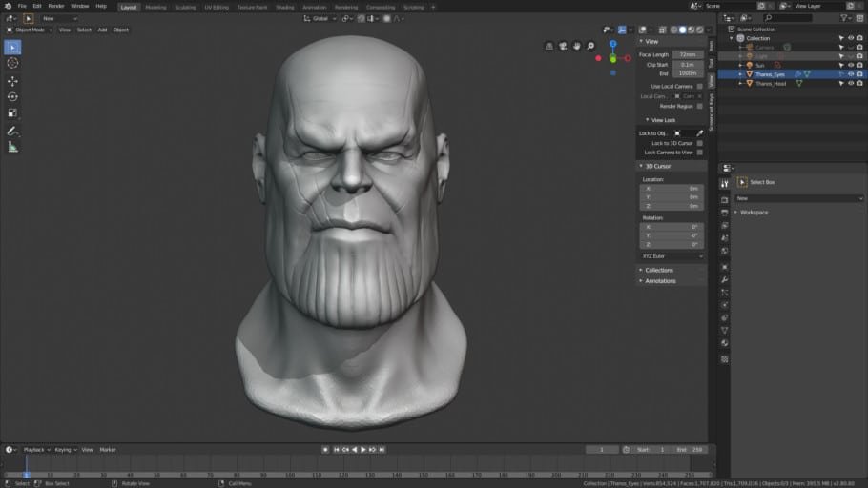The image size is (868, 488).
Task: Click the zoom view magnifier icon
Action: pos(590,46)
